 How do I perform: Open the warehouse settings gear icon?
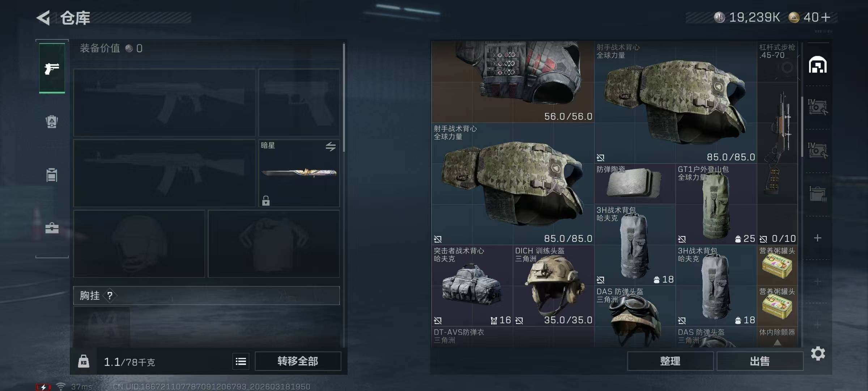(818, 353)
